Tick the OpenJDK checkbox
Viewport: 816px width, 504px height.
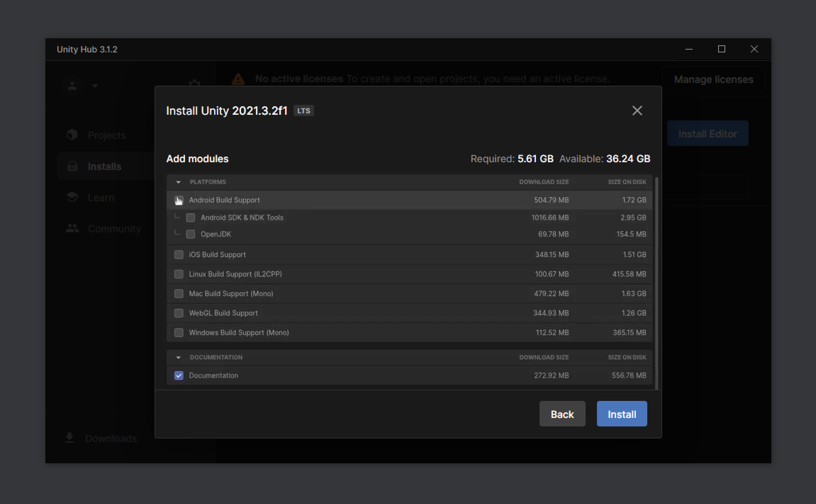[190, 234]
